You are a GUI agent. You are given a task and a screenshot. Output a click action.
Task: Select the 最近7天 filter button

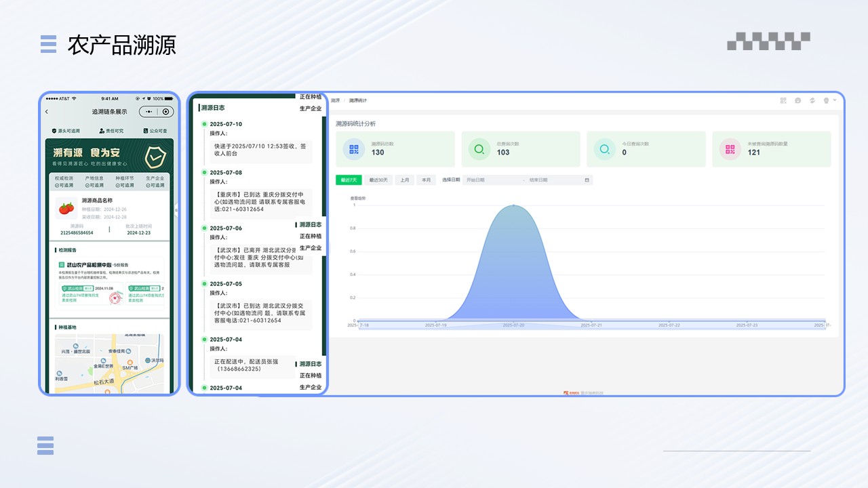tap(349, 180)
